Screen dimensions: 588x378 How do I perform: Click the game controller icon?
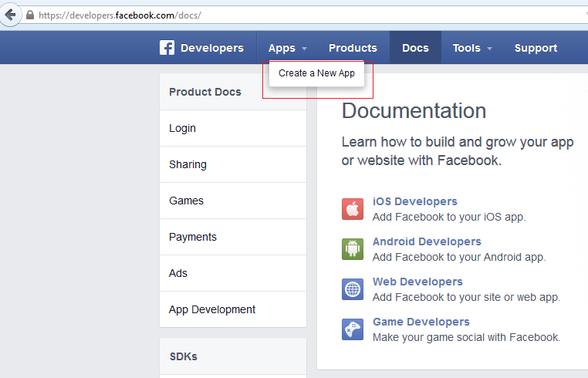pyautogui.click(x=353, y=329)
